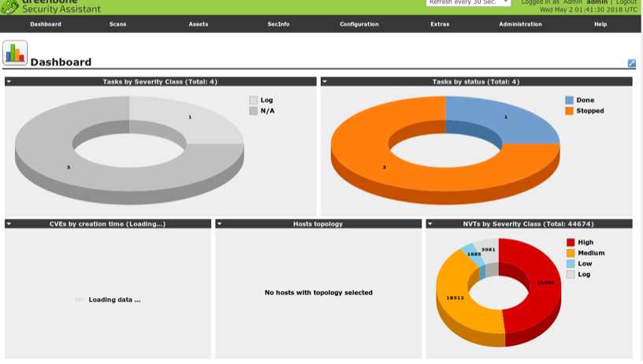Open the SecInfo menu
The height and width of the screenshot is (364, 643).
278,24
